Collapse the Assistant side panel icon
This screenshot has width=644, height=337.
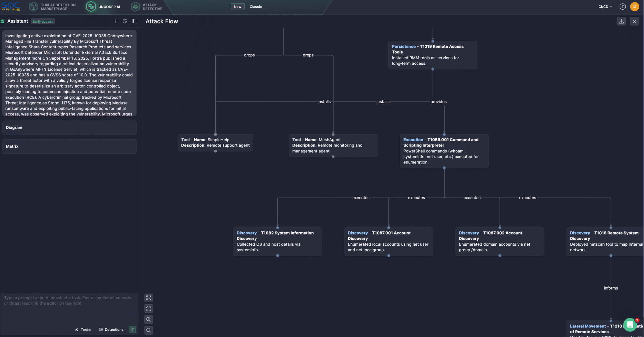134,21
